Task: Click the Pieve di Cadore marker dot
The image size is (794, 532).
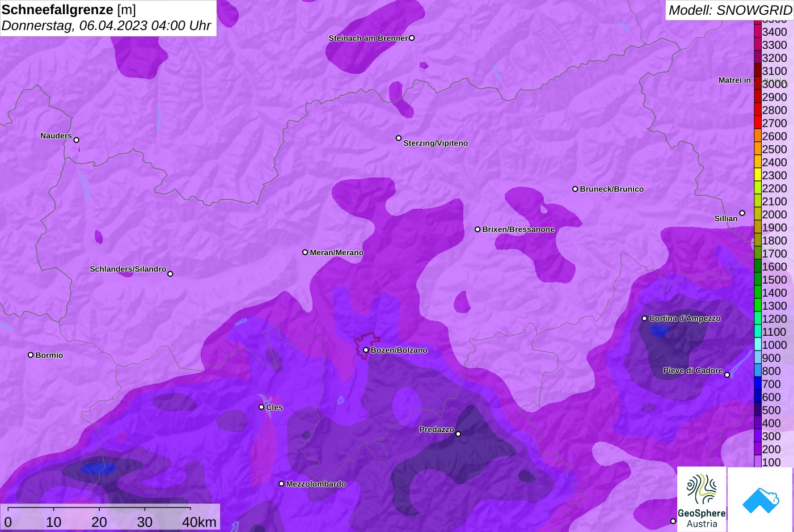Action: (x=727, y=375)
